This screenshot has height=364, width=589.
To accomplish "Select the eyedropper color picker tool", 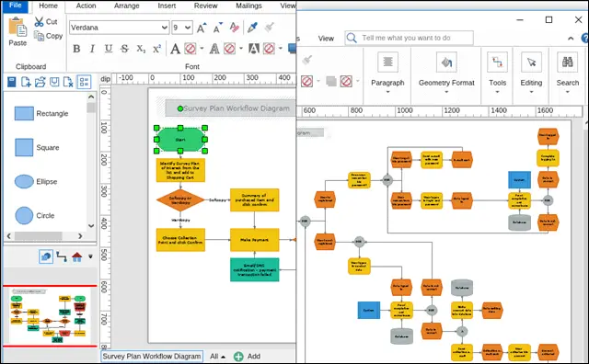I will pyautogui.click(x=252, y=27).
